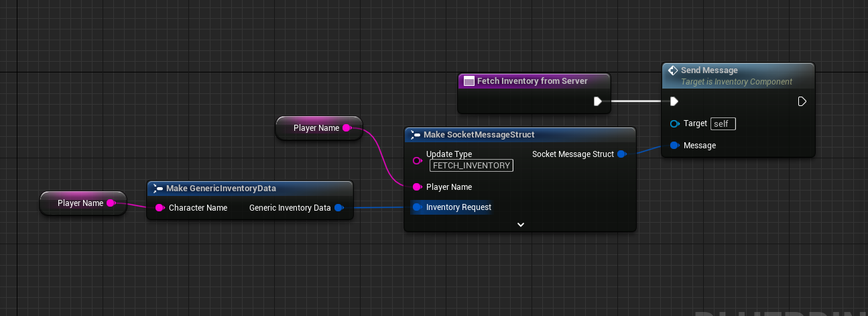This screenshot has width=868, height=316.
Task: Click Send Message exec input pin
Action: coord(674,101)
